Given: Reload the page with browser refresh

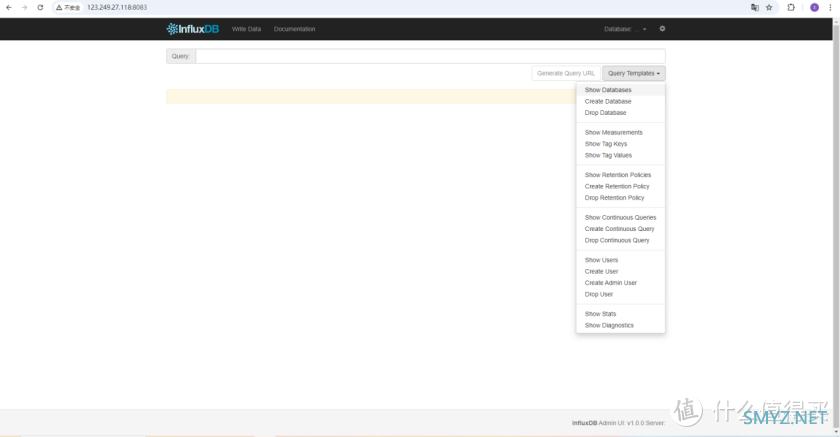Looking at the screenshot, I should pyautogui.click(x=40, y=7).
